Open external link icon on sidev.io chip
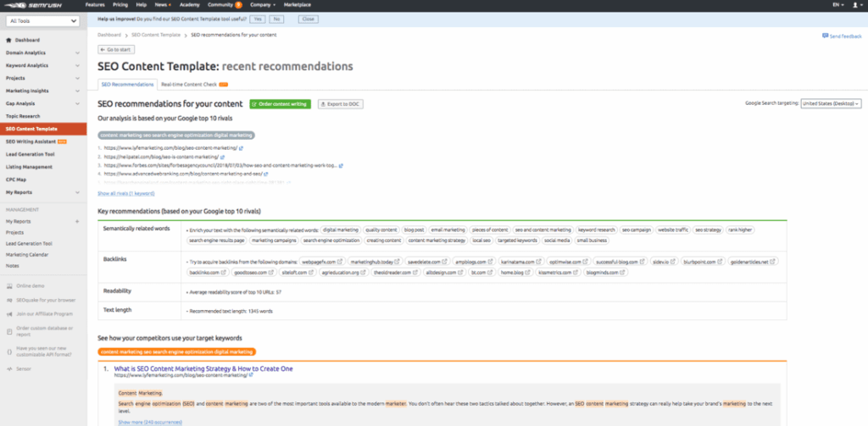The width and height of the screenshot is (868, 426). 672,262
